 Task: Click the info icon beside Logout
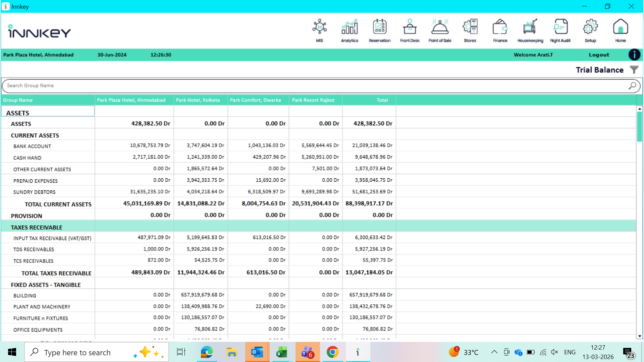tap(634, 55)
